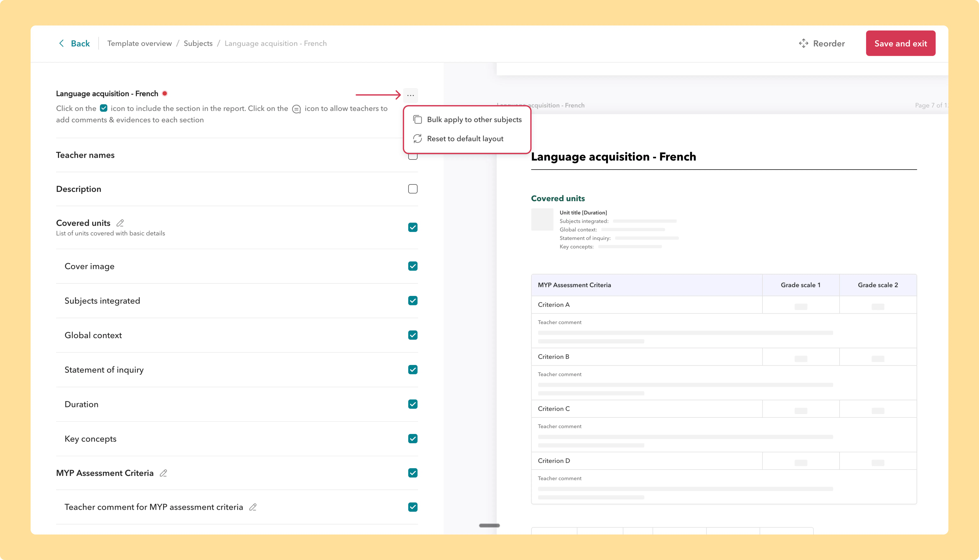Click Language acquisition - French breadcrumb
This screenshot has height=560, width=979.
coord(276,43)
